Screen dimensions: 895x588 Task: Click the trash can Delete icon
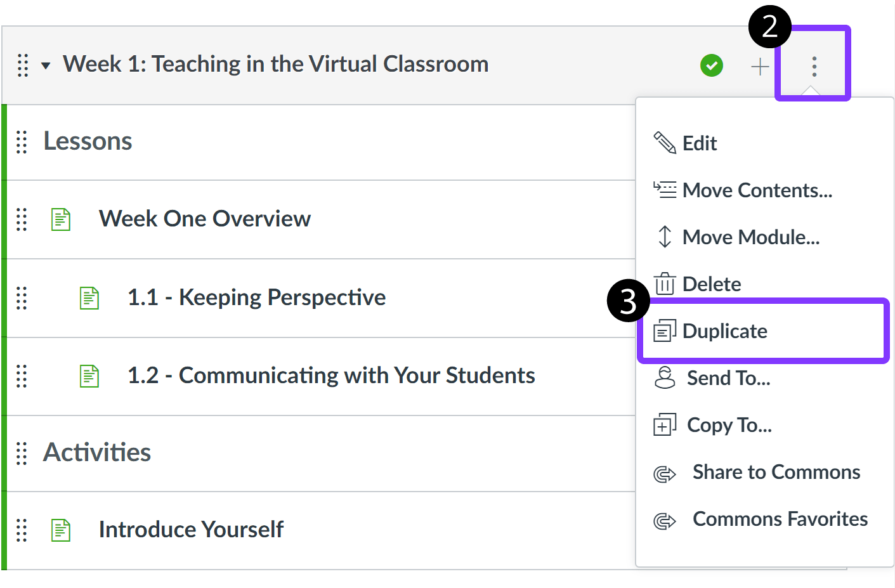pyautogui.click(x=663, y=284)
